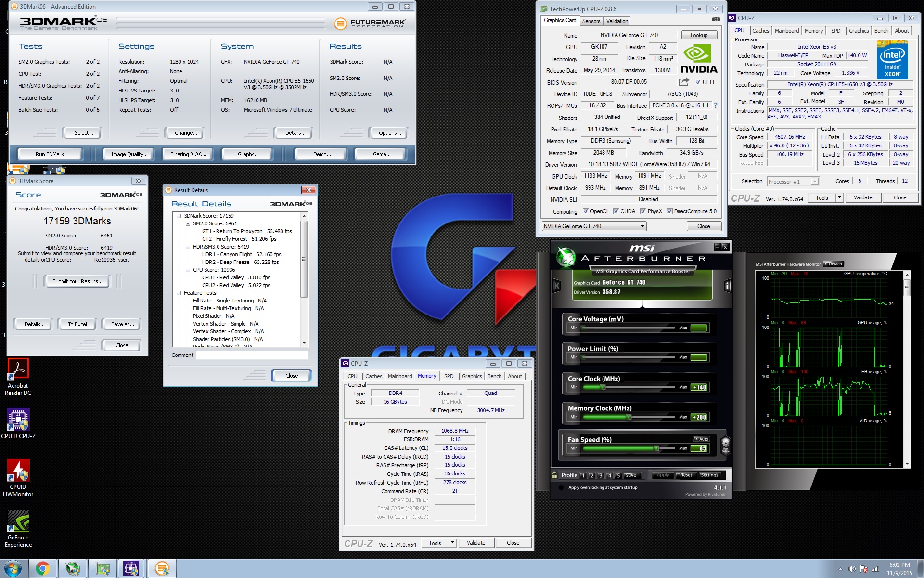Open Google Chrome from the taskbar
The width and height of the screenshot is (924, 578).
[42, 569]
